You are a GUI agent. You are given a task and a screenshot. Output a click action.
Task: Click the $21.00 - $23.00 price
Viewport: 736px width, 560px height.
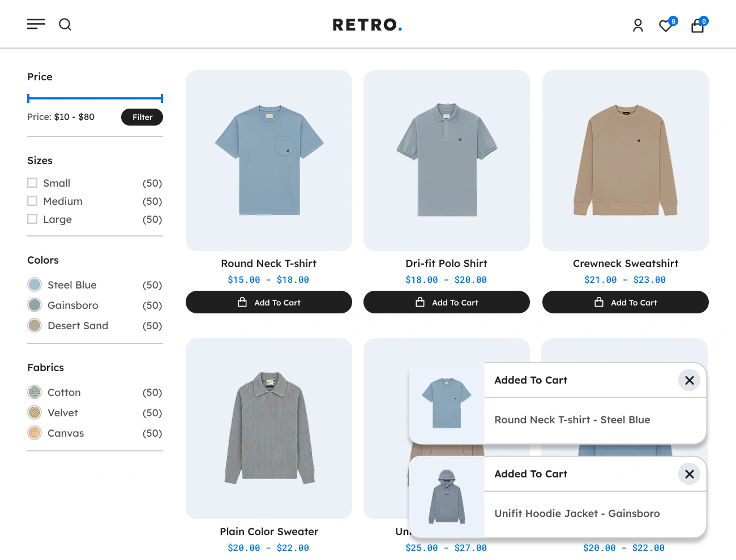click(x=625, y=280)
